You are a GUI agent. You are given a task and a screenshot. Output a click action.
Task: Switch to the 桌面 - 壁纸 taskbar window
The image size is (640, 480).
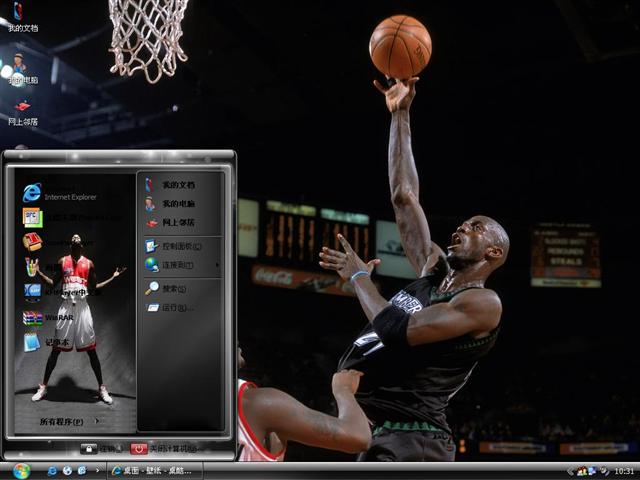(155, 471)
